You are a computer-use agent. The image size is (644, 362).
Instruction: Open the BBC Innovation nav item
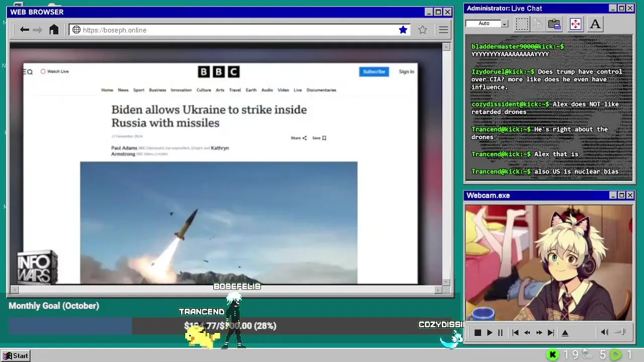point(181,90)
